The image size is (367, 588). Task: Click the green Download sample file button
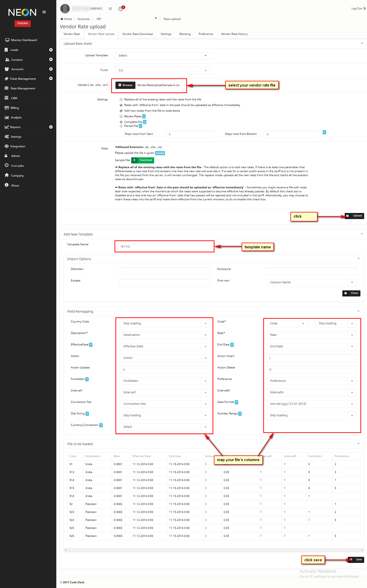coord(143,160)
